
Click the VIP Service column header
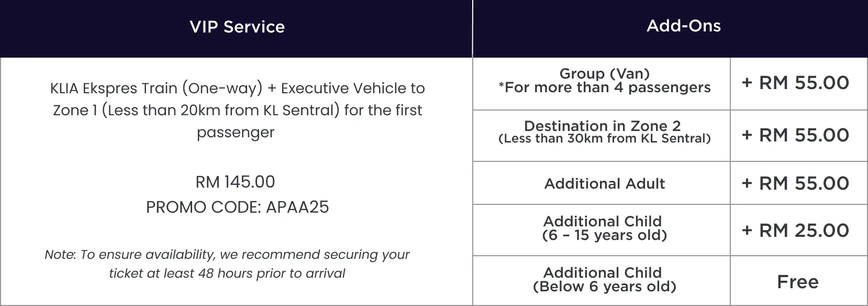tap(237, 27)
